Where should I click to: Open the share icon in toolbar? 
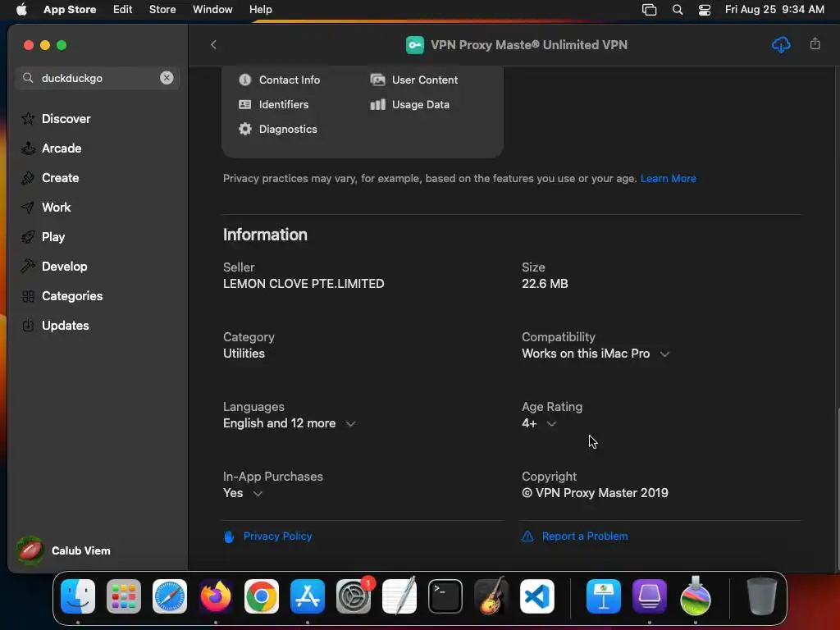[815, 43]
